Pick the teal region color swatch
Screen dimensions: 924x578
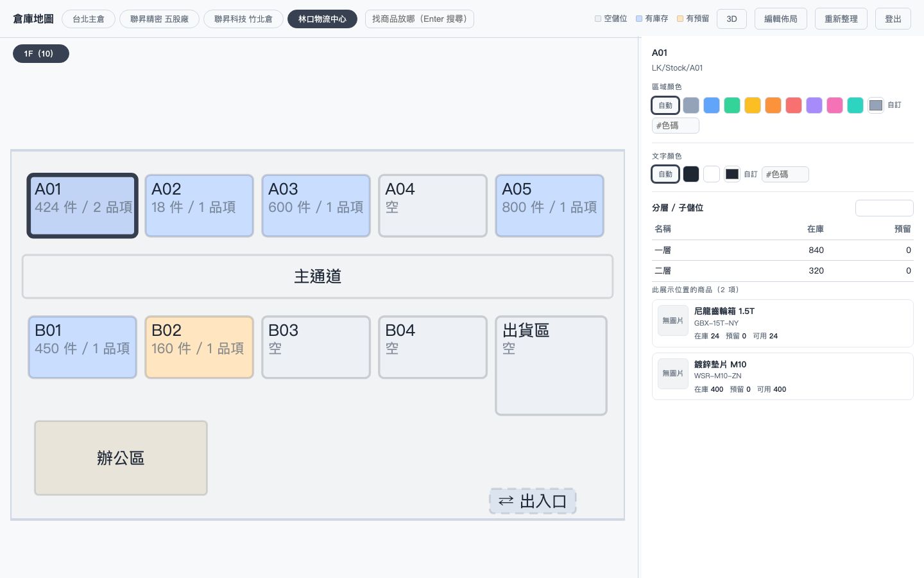(x=855, y=105)
